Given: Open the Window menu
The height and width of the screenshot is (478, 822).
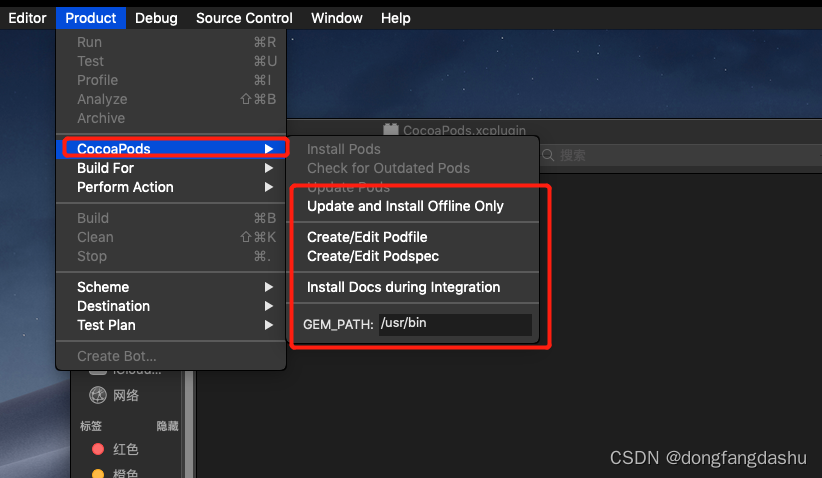Looking at the screenshot, I should (x=337, y=18).
